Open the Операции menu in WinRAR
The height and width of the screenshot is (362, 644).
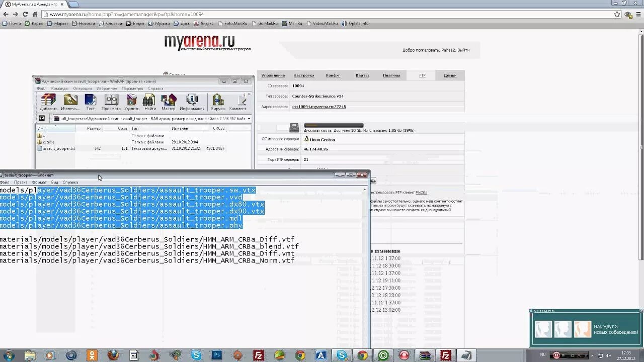point(83,88)
